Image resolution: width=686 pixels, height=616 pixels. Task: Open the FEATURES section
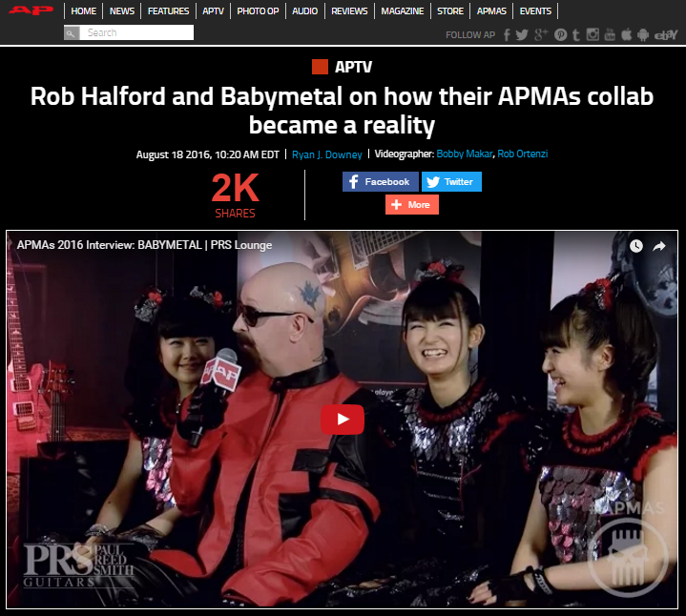[x=169, y=10]
